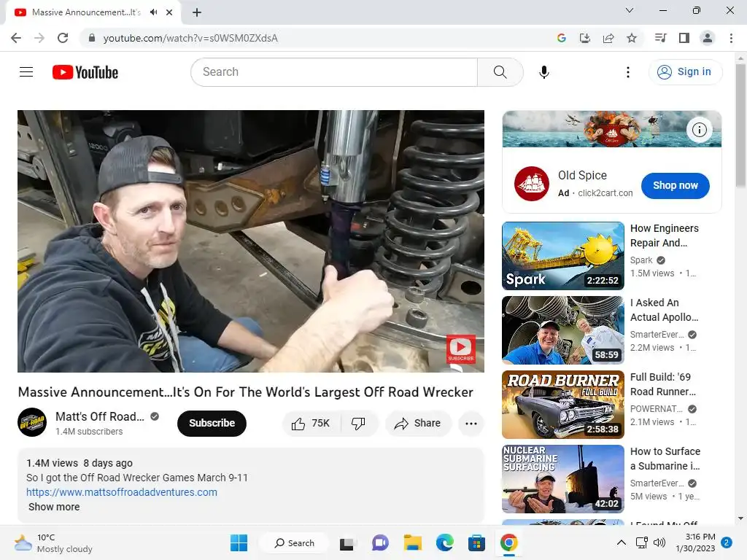
Task: Share this video
Action: coord(418,424)
